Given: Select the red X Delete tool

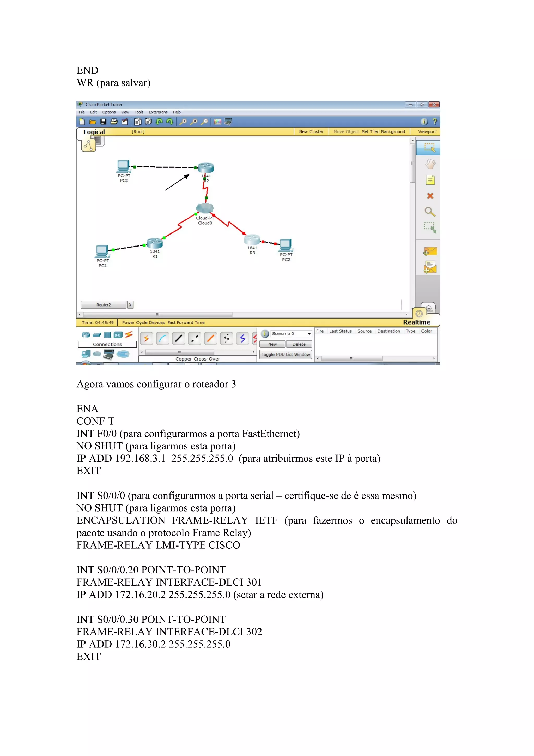Looking at the screenshot, I should [x=430, y=196].
